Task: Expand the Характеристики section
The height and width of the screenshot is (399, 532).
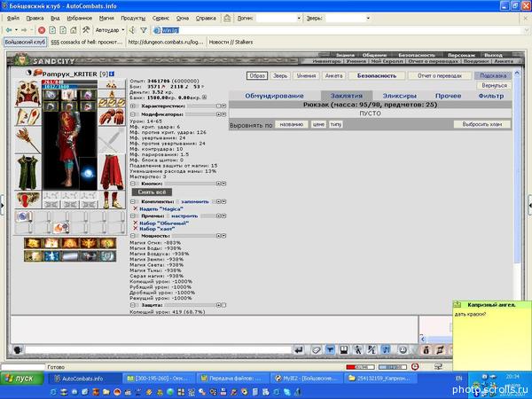Action: [x=133, y=106]
